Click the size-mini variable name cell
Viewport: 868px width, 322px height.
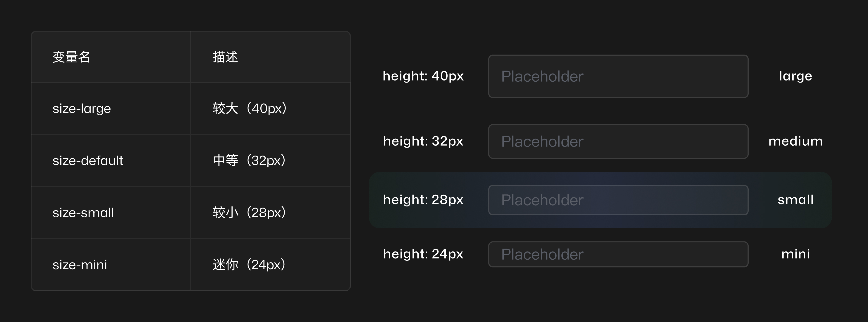pos(80,265)
